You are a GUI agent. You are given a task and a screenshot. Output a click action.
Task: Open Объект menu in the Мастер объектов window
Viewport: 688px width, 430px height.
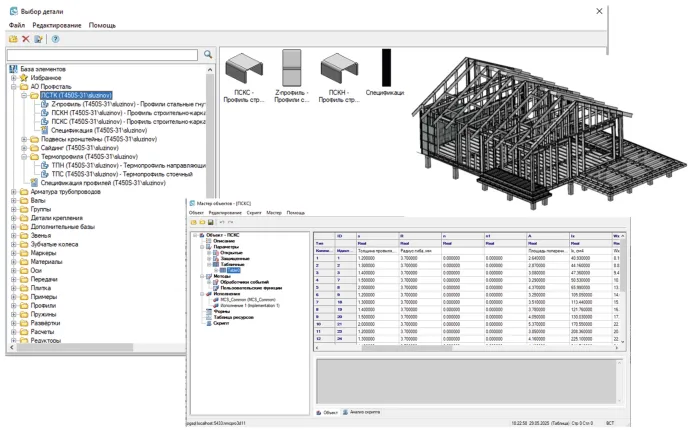click(x=196, y=213)
